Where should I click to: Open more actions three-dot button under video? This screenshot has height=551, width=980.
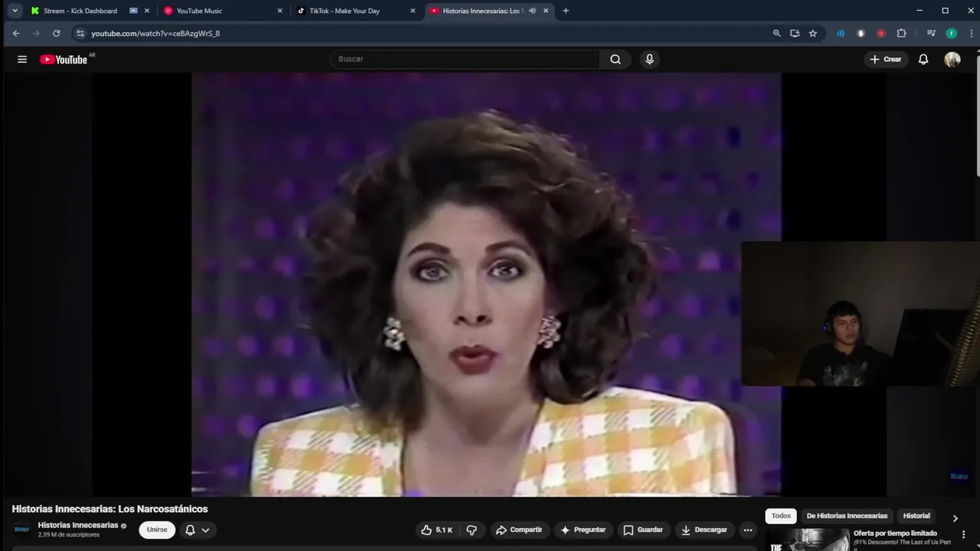(748, 530)
